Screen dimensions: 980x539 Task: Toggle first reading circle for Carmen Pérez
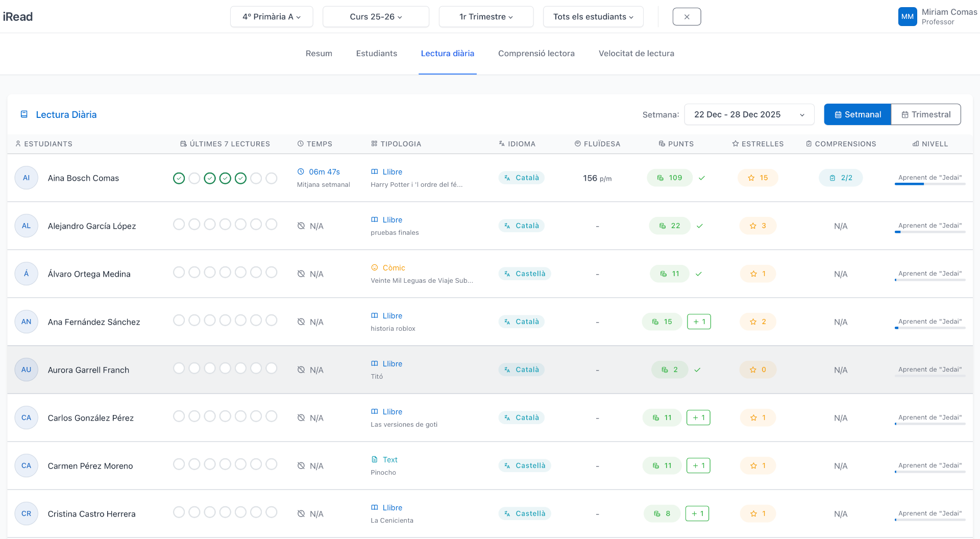(179, 464)
